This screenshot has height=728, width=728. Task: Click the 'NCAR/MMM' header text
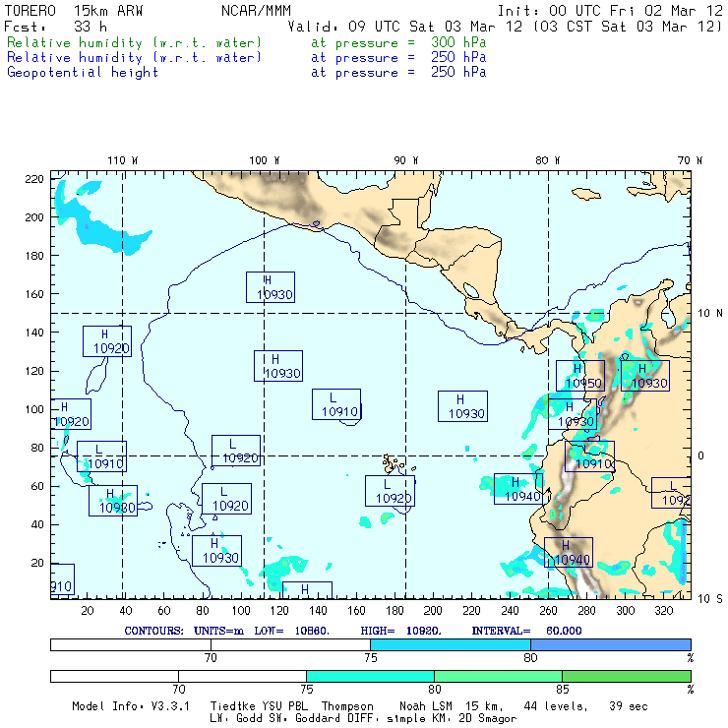(x=256, y=11)
